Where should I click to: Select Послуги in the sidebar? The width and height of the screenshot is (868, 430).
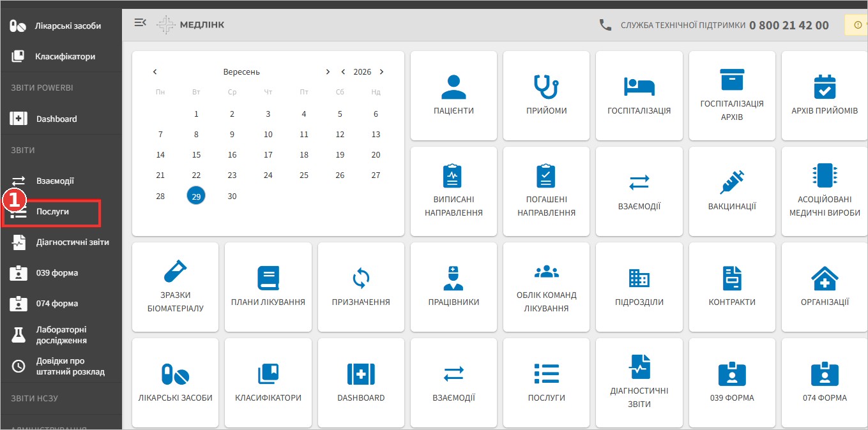61,212
